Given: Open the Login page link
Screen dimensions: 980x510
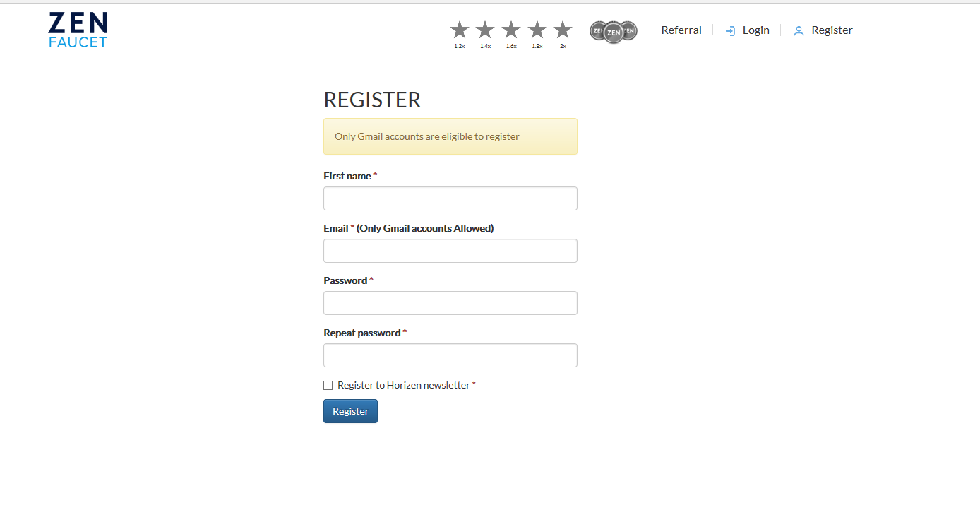Looking at the screenshot, I should click(756, 30).
